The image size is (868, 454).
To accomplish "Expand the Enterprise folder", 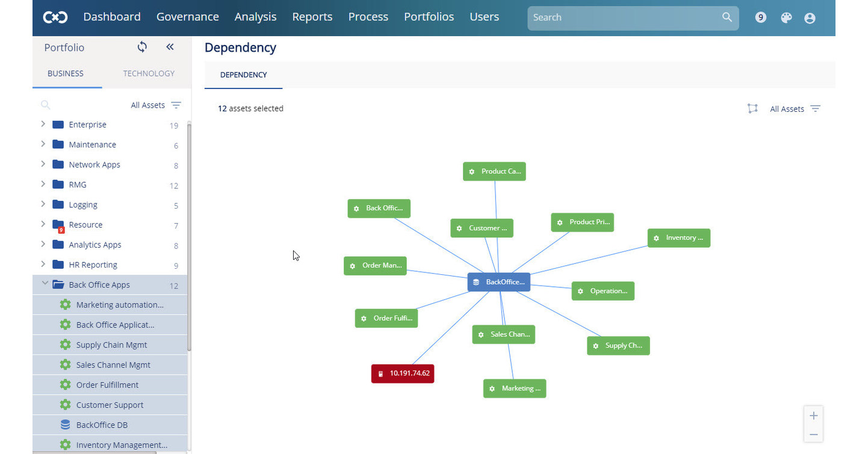I will click(42, 124).
